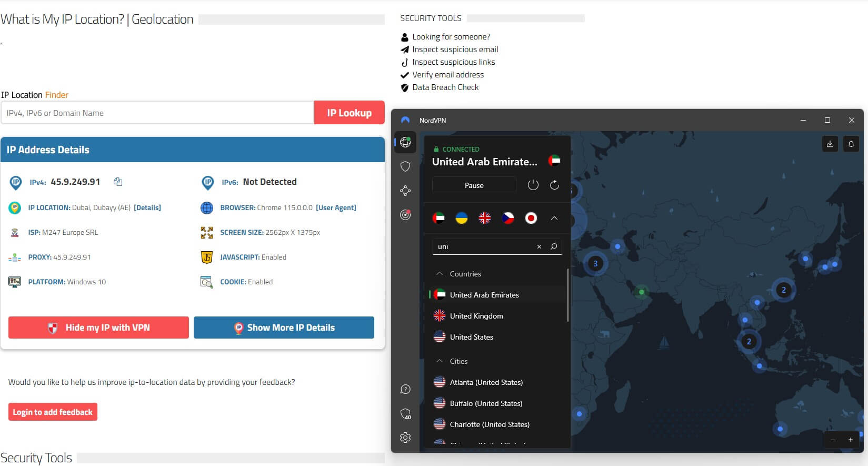868x466 pixels.
Task: Zoom in the NordVPN map
Action: click(x=851, y=440)
